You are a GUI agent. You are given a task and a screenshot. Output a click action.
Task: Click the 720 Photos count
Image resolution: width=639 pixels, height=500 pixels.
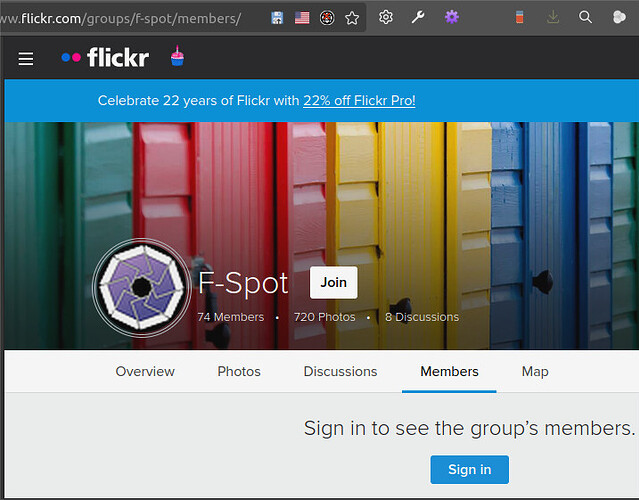324,317
